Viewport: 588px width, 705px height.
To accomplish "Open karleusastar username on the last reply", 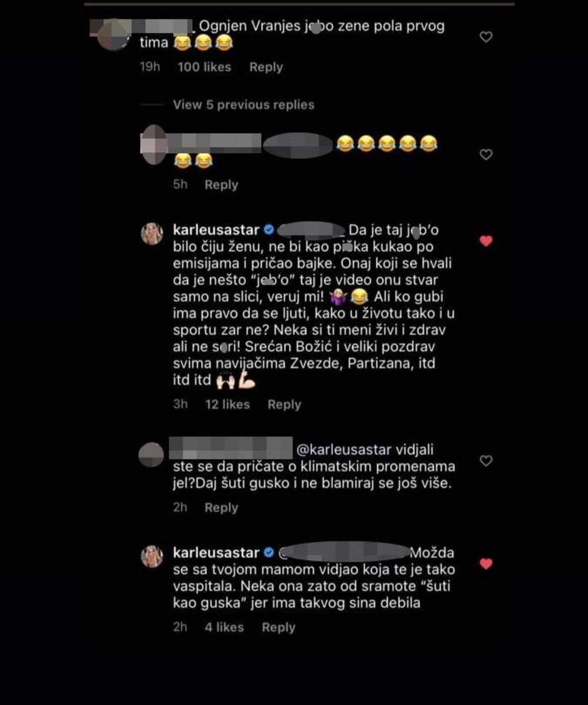I will [x=216, y=553].
